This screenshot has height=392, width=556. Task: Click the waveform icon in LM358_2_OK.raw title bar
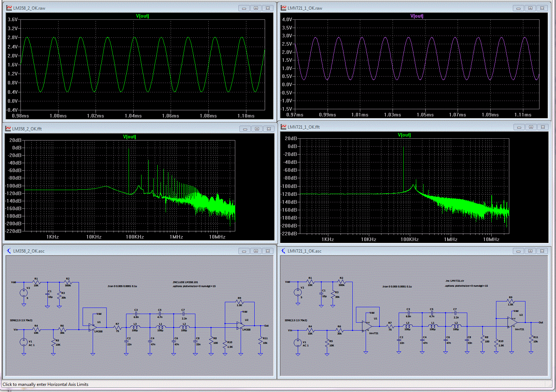click(x=9, y=8)
